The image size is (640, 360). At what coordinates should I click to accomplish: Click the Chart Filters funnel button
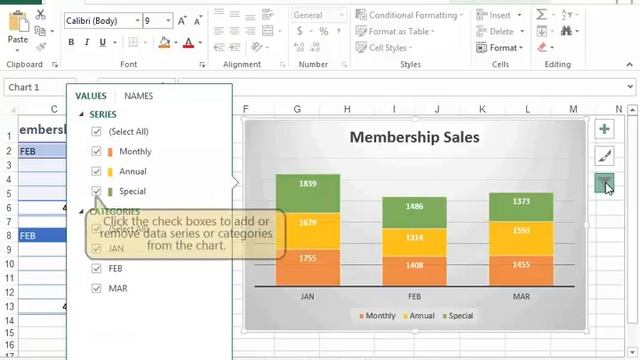pyautogui.click(x=604, y=182)
